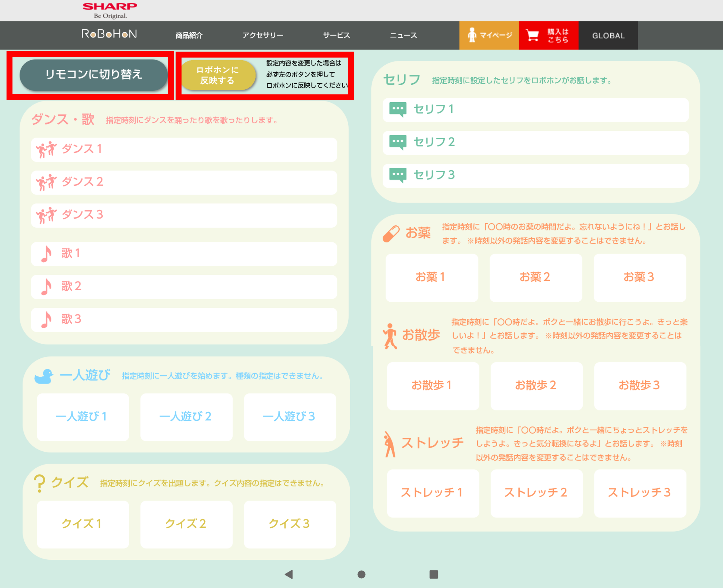
Task: Open the ダンス１ schedule row
Action: (184, 149)
